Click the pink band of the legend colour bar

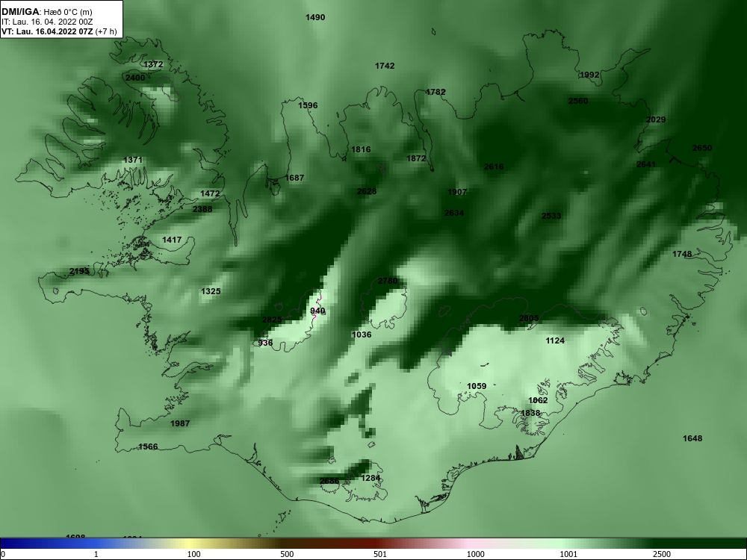pyautogui.click(x=469, y=544)
